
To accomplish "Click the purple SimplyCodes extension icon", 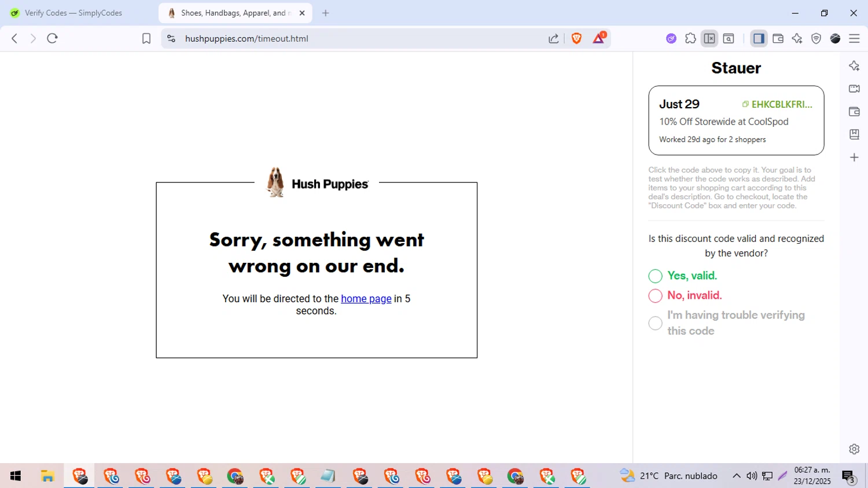I will pos(671,38).
